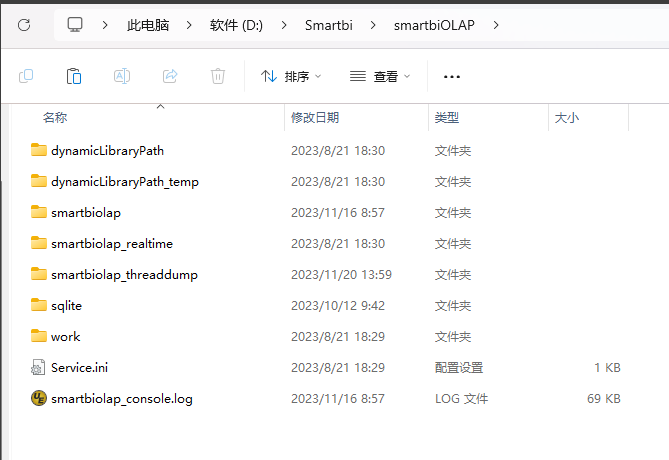Image resolution: width=669 pixels, height=460 pixels.
Task: Click the computer monitor icon in address bar
Action: [75, 25]
